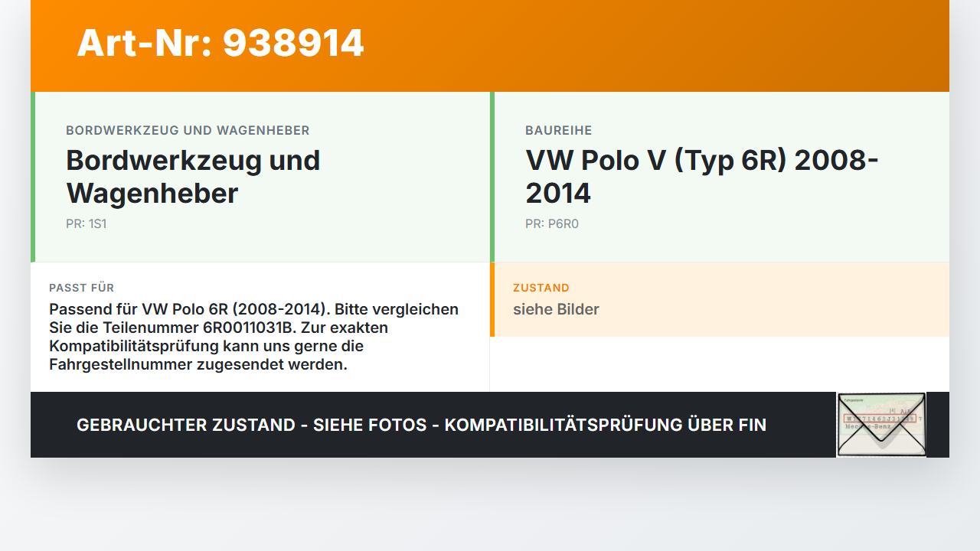Select VW Polo V (Typ 6R) 2008-2014 title
The image size is (980, 551).
click(702, 177)
